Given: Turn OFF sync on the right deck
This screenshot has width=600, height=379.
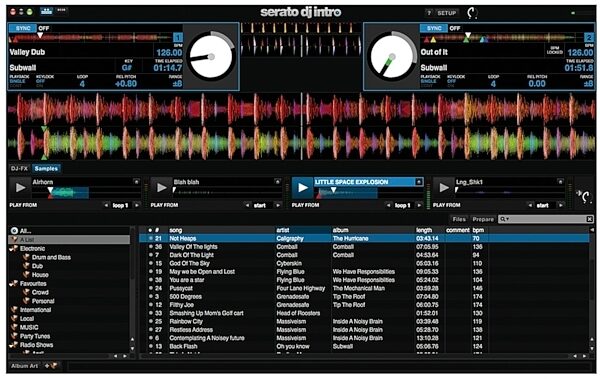Looking at the screenshot, I should pyautogui.click(x=455, y=28).
